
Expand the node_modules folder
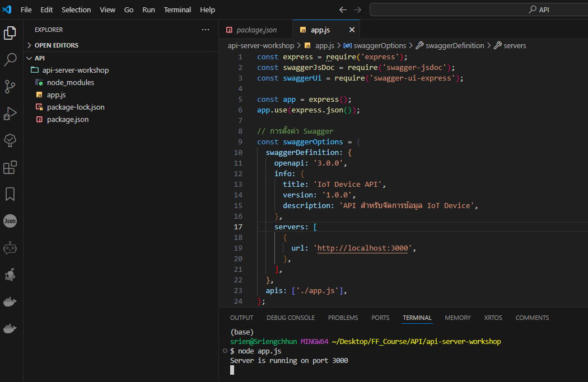[70, 83]
